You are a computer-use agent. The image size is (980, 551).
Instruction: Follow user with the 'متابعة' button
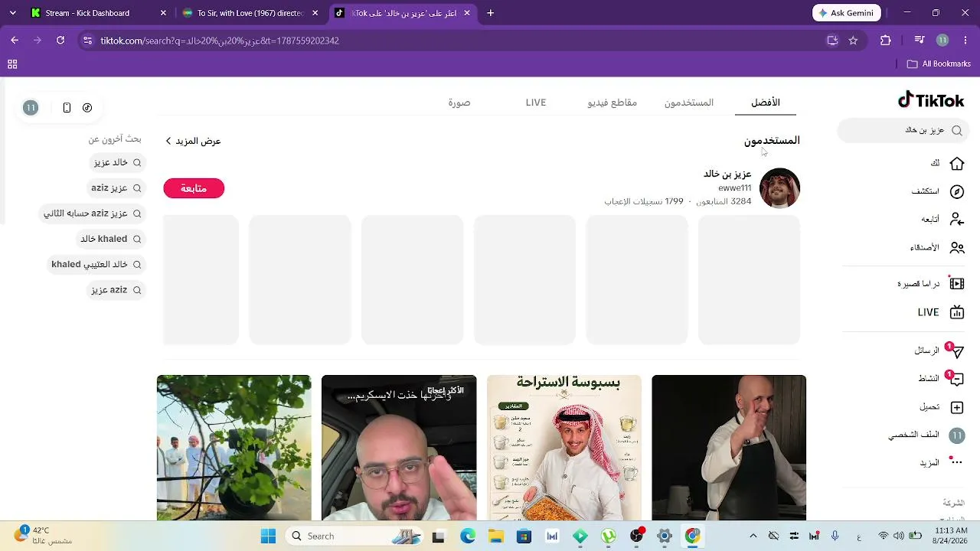(x=194, y=188)
